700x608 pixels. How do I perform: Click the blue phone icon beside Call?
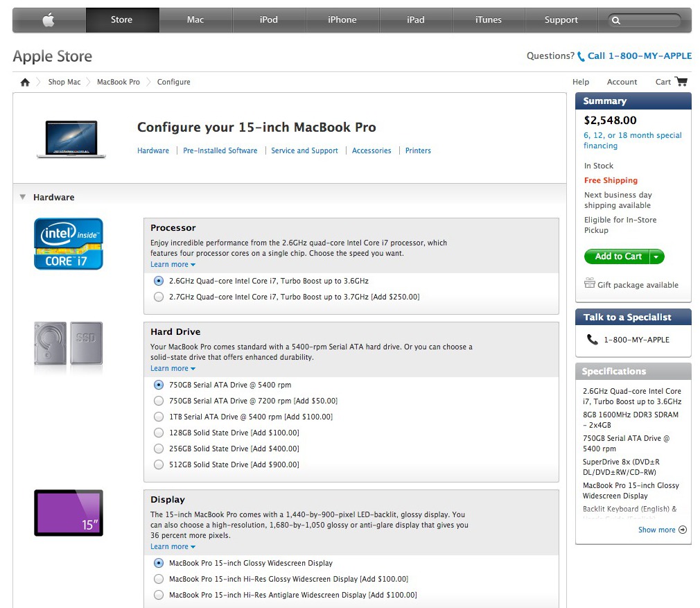pos(581,57)
